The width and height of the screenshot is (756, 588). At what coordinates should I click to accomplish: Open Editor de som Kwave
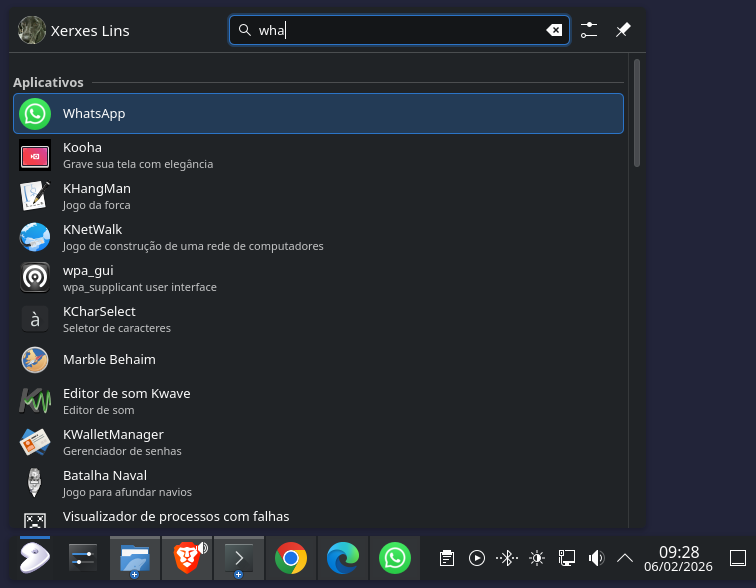click(x=318, y=401)
